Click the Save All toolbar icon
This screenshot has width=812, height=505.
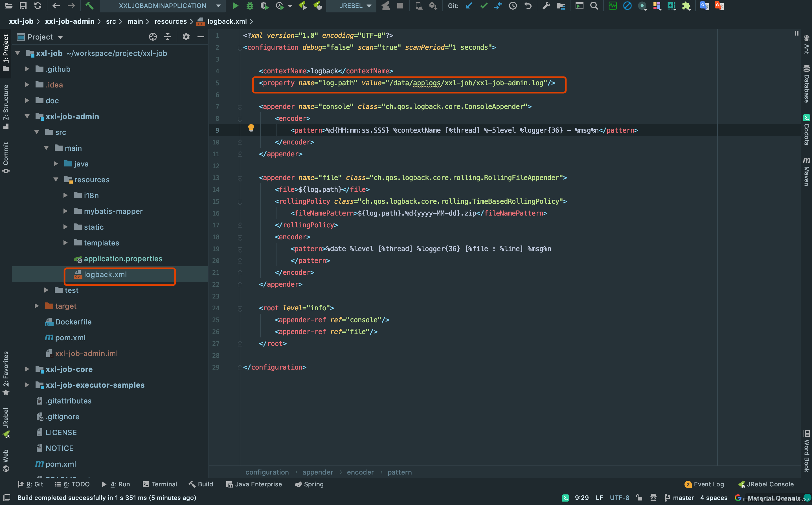[x=23, y=6]
